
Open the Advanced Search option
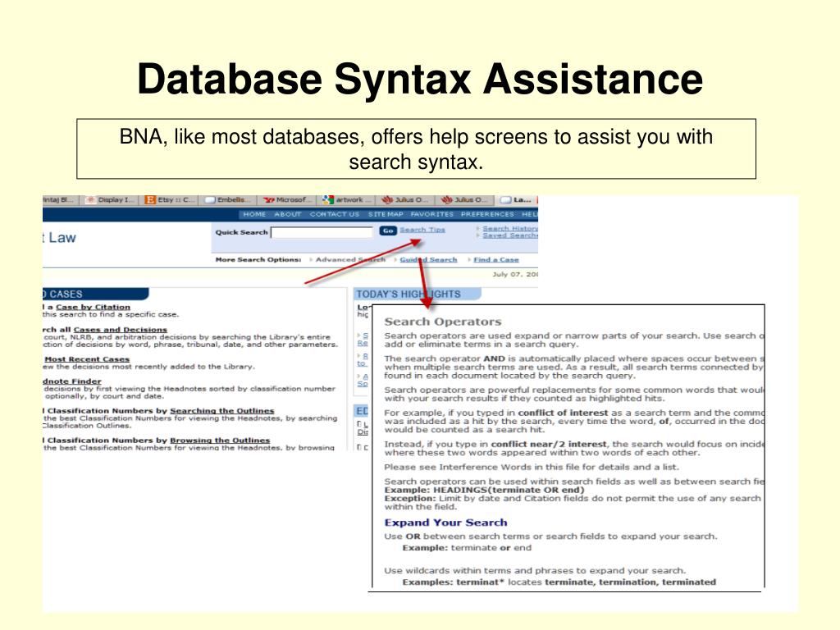[x=349, y=259]
